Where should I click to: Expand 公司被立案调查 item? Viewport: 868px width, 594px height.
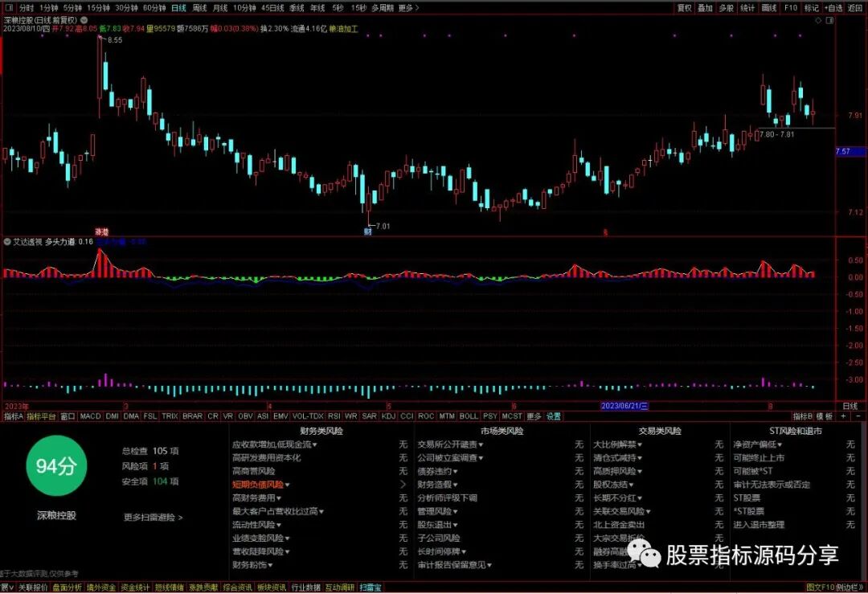pyautogui.click(x=450, y=458)
